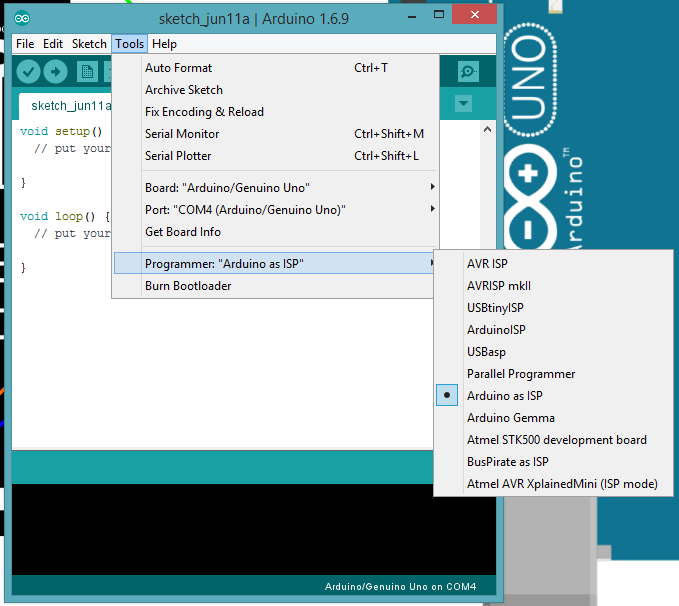Click Burn Bootloader

pyautogui.click(x=274, y=286)
